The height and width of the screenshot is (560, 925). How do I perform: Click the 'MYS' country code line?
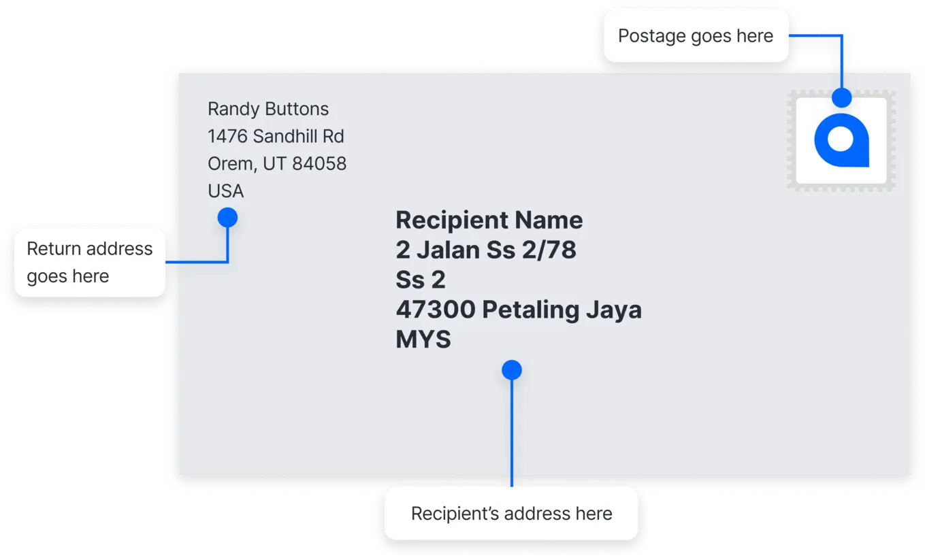click(x=423, y=340)
